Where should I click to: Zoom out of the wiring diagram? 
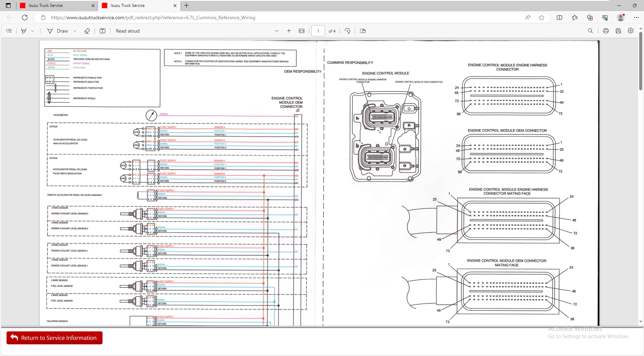pyautogui.click(x=277, y=31)
